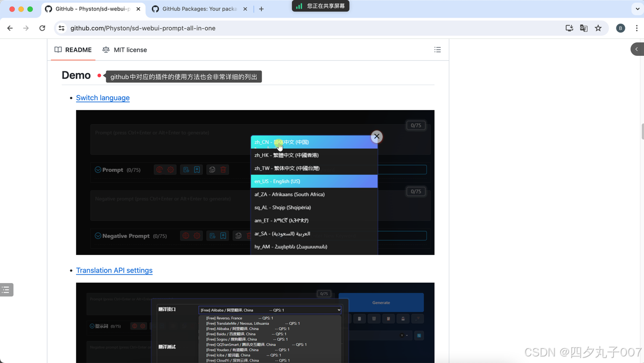Click zh_TW language row
The width and height of the screenshot is (644, 363).
tap(314, 168)
